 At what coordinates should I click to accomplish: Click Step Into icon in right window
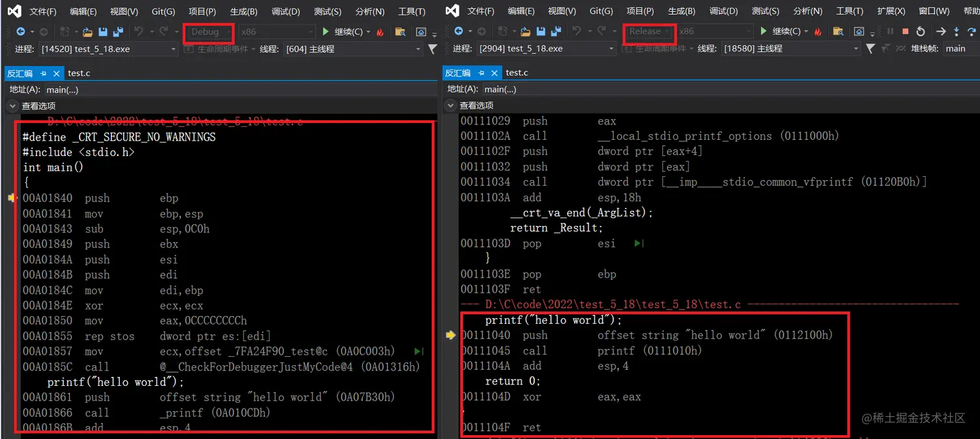(x=957, y=31)
